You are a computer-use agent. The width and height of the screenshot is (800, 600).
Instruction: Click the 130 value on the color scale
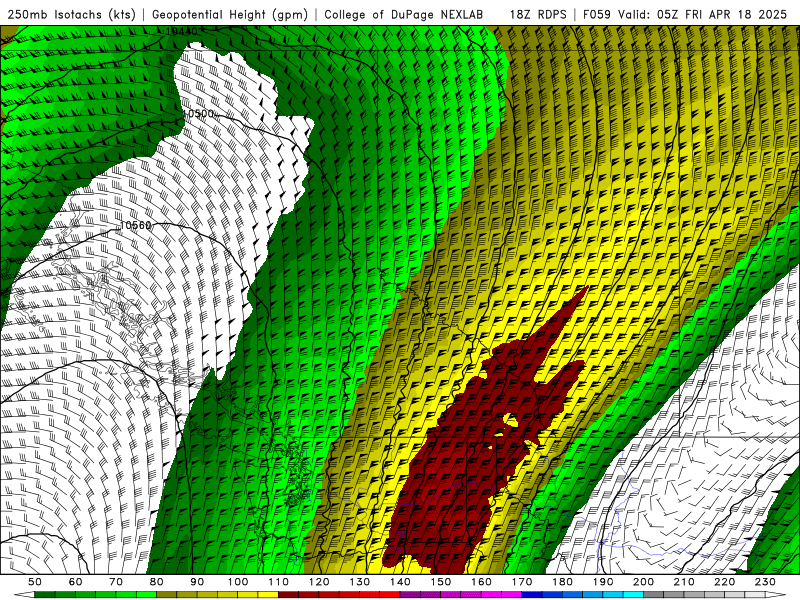(360, 582)
